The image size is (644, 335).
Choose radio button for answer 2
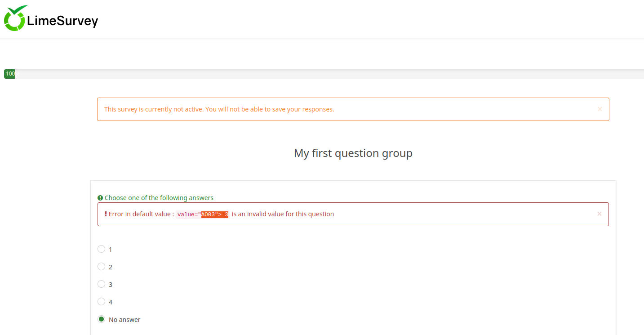pos(102,267)
